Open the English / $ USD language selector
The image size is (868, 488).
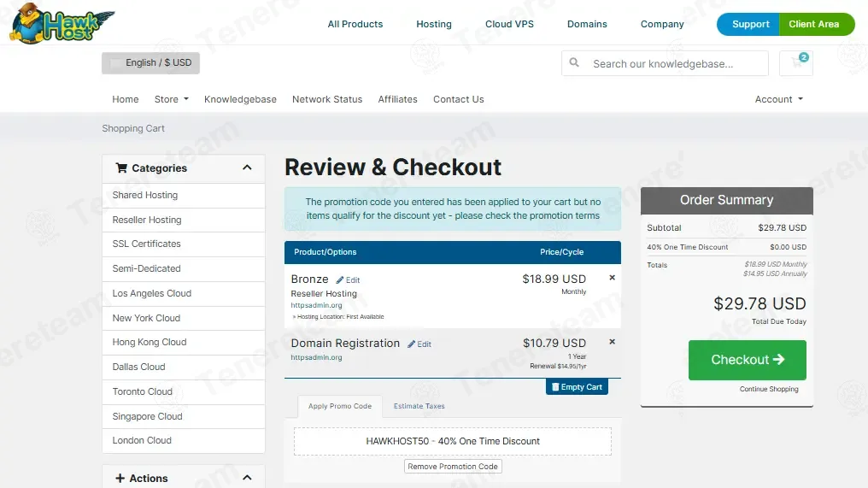(x=150, y=62)
